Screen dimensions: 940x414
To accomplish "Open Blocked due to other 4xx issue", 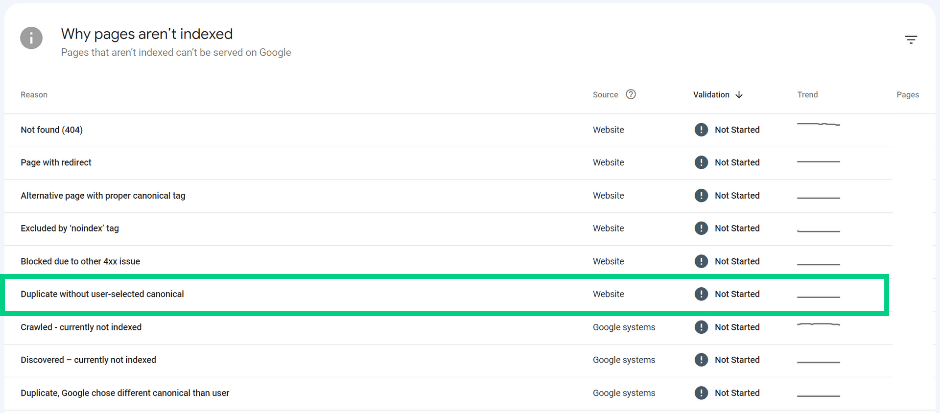I will coord(80,261).
